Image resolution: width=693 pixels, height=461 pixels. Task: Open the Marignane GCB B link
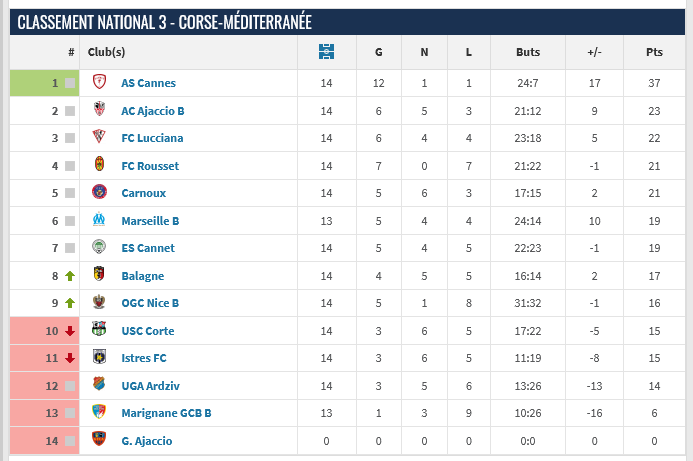(166, 412)
